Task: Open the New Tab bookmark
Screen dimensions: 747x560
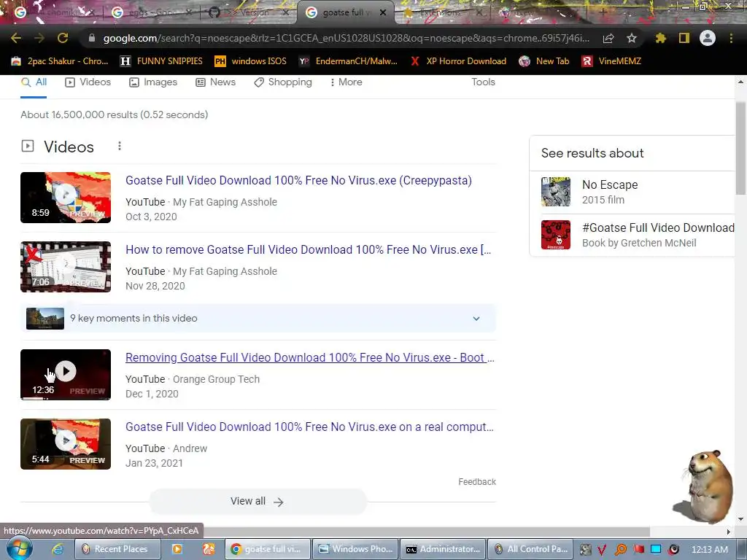Action: (x=544, y=61)
